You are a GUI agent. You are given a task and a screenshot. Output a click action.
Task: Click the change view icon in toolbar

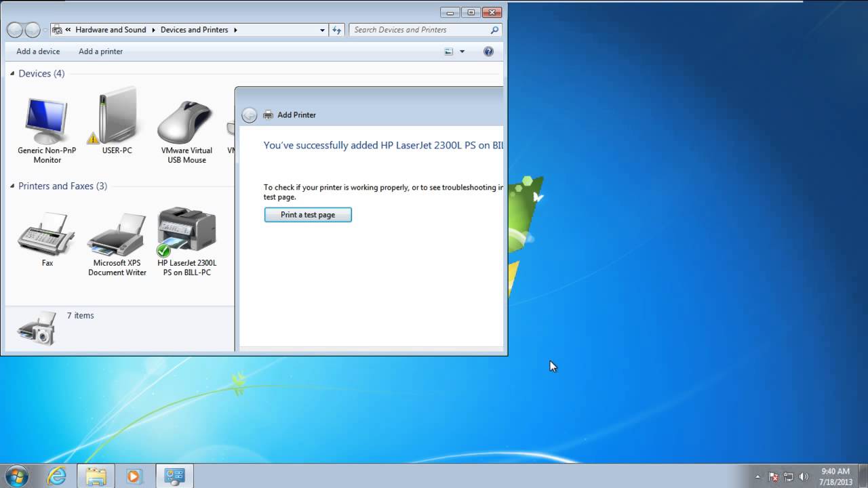coord(449,52)
